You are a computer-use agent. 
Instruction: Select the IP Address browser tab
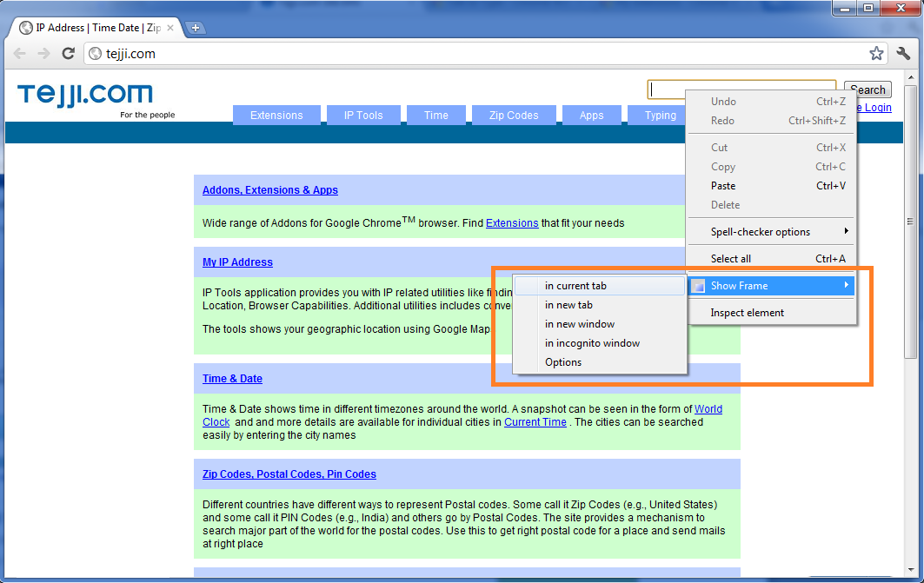pyautogui.click(x=96, y=28)
